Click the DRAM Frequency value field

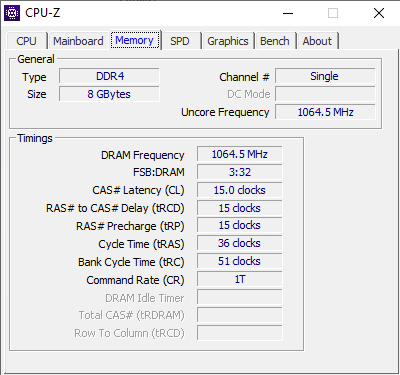tap(240, 154)
